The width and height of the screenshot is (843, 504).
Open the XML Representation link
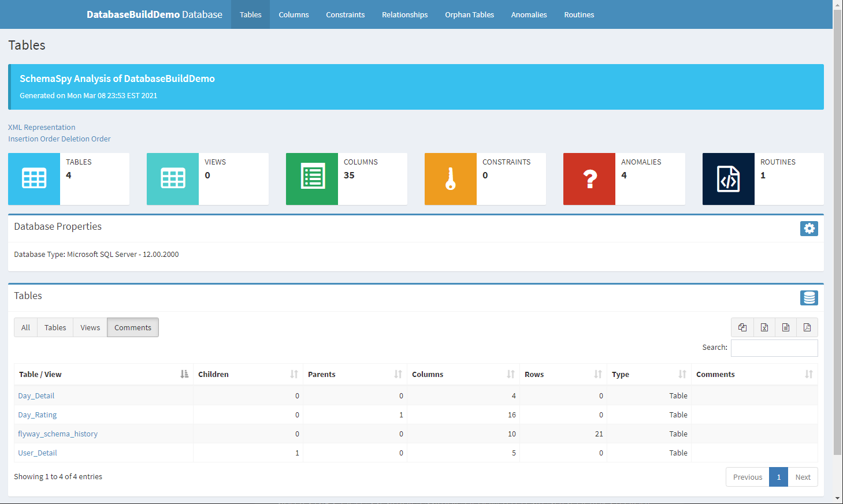pos(42,127)
